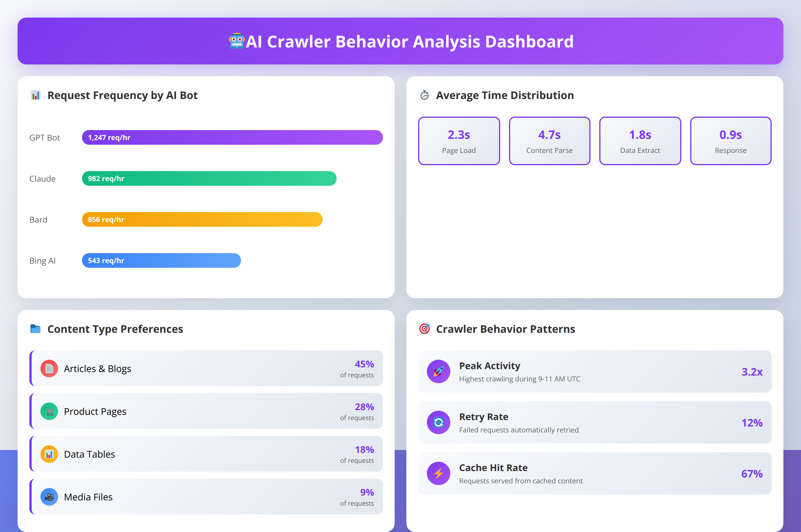Click the blue Bing AI frequency bar
Screen dimensions: 801x532
tap(161, 260)
